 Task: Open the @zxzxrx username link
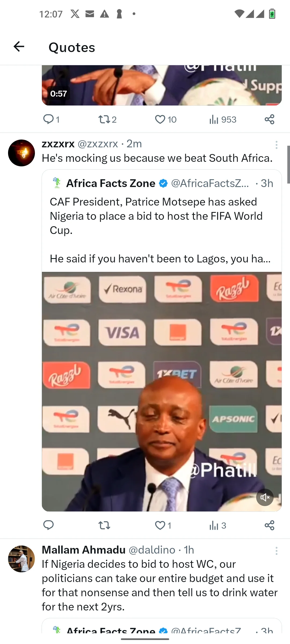coord(98,144)
